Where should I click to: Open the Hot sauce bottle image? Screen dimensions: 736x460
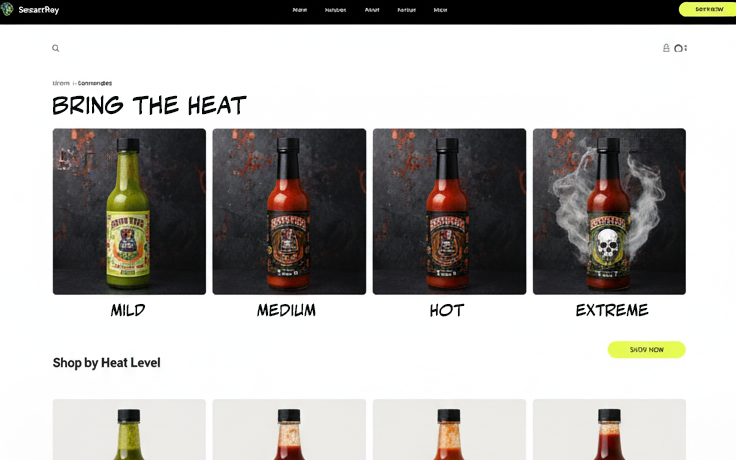[449, 212]
